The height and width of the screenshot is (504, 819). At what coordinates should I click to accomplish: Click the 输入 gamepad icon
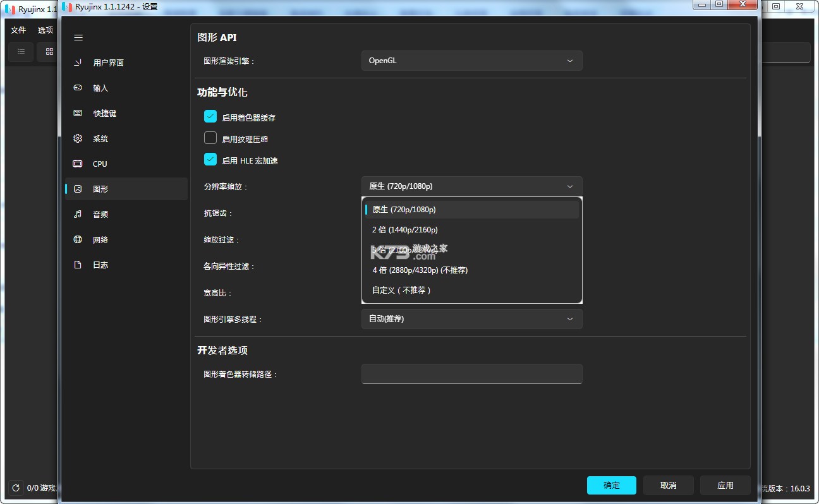coord(78,88)
